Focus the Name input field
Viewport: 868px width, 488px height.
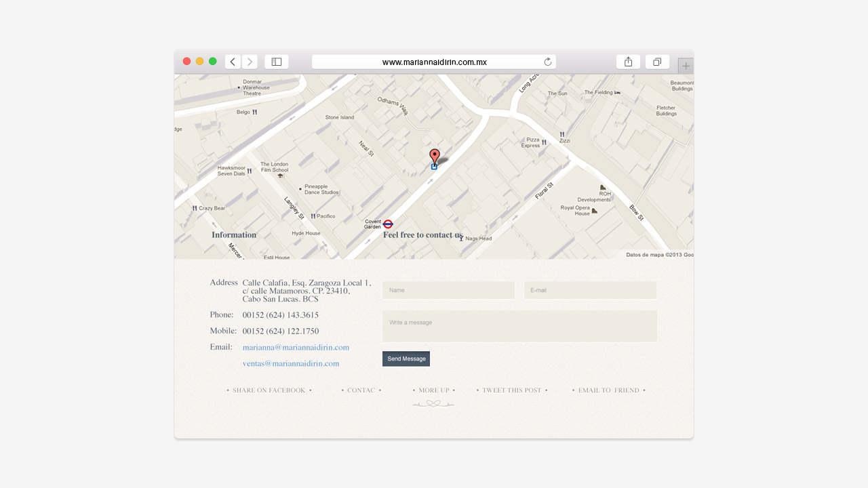[x=448, y=290]
